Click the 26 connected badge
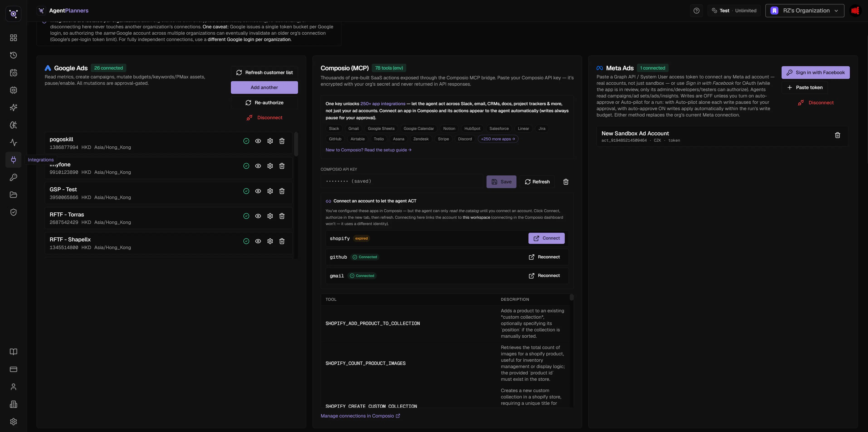 click(108, 68)
